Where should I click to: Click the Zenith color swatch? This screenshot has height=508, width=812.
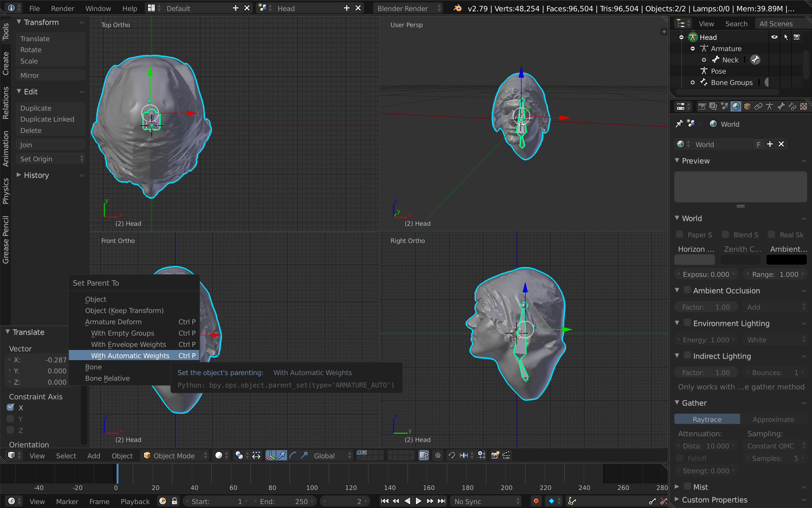tap(741, 259)
